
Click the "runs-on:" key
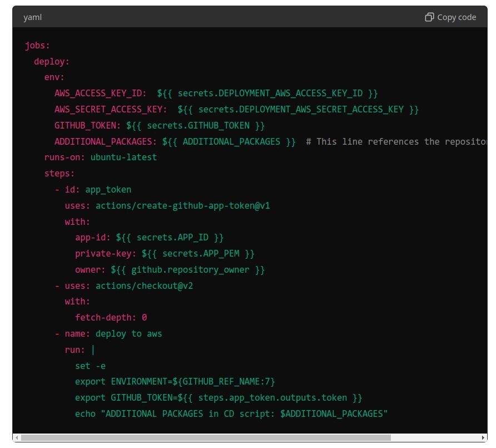pos(65,157)
